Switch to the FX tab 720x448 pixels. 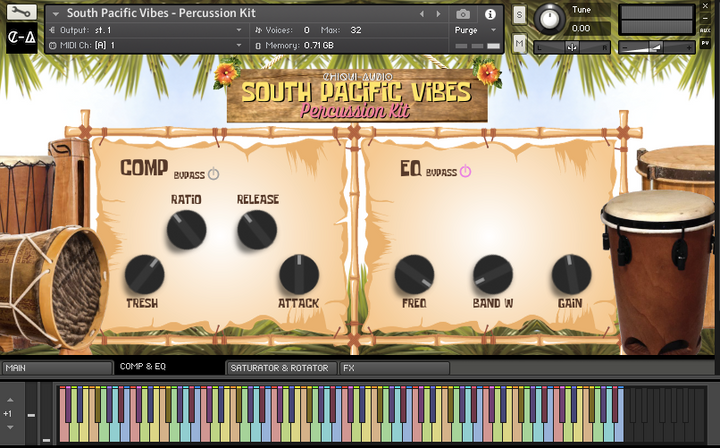point(394,368)
